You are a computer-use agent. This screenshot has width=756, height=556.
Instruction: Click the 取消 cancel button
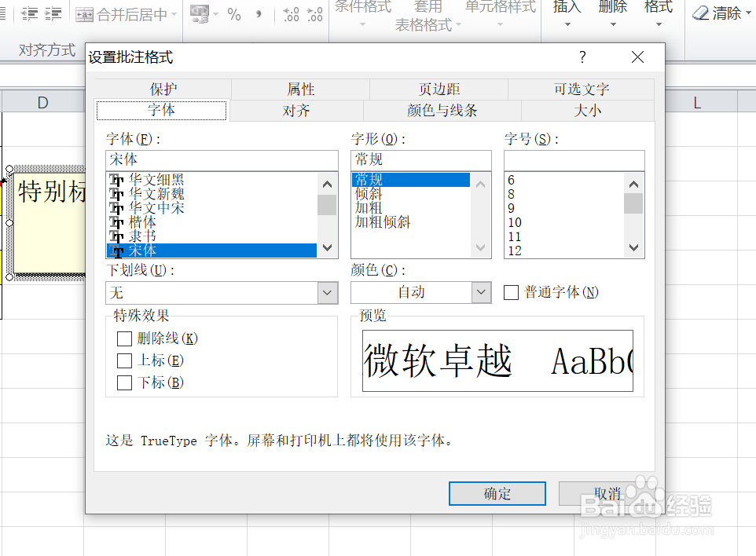[607, 493]
